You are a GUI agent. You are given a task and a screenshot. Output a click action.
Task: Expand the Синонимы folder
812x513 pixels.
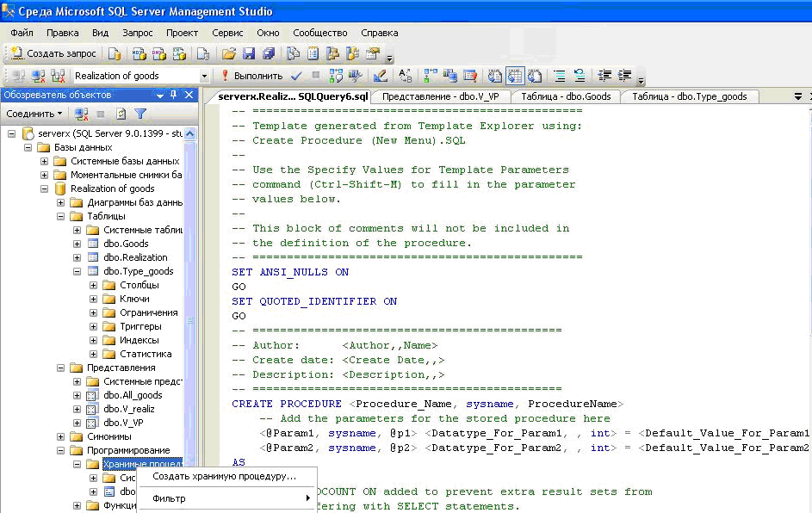coord(60,436)
